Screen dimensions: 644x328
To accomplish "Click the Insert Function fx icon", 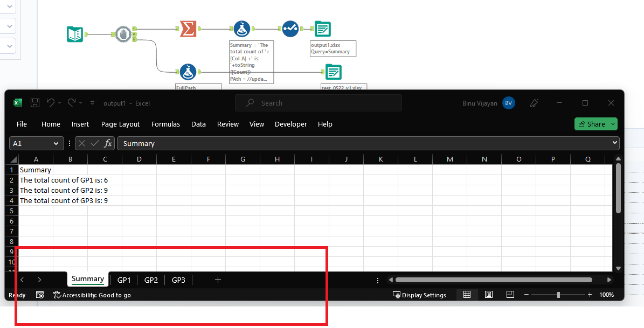I will 108,143.
